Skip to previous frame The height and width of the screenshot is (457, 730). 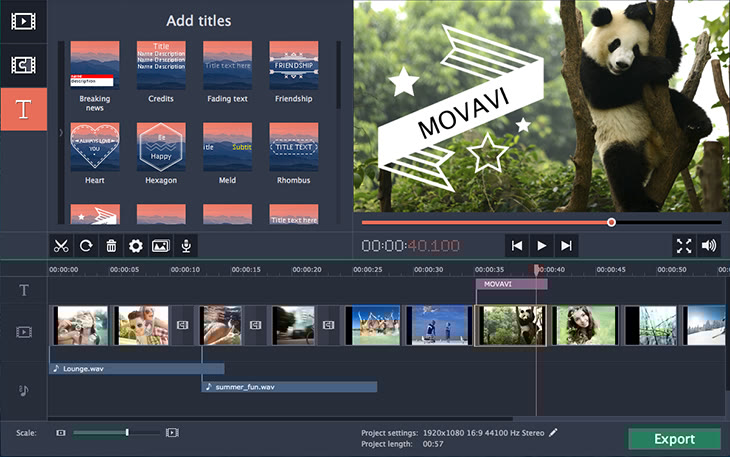tap(516, 245)
